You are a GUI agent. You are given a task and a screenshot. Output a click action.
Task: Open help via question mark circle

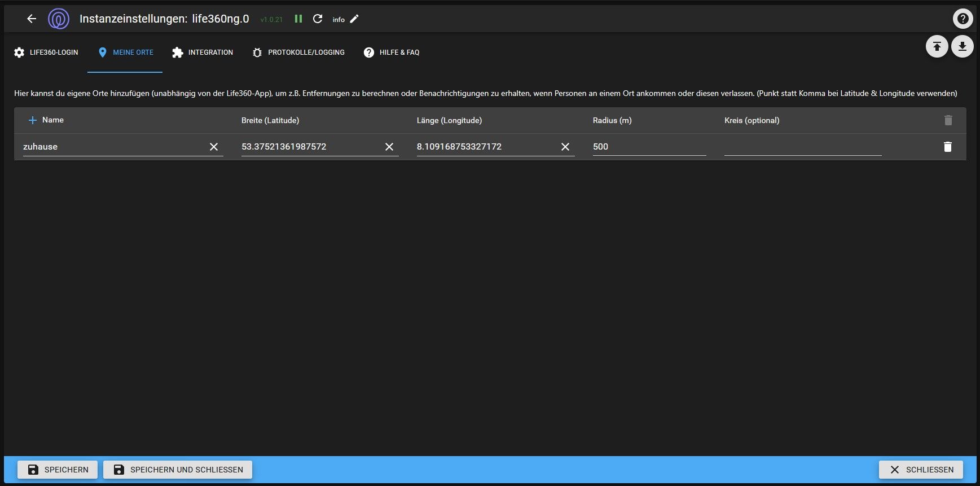coord(963,19)
